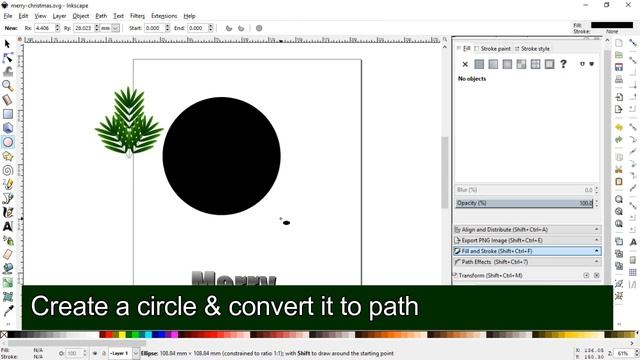Choose swatch fill button

click(549, 64)
